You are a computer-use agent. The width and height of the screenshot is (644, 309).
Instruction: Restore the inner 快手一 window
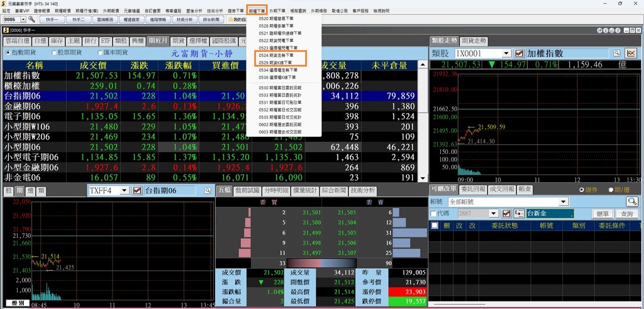[633, 30]
